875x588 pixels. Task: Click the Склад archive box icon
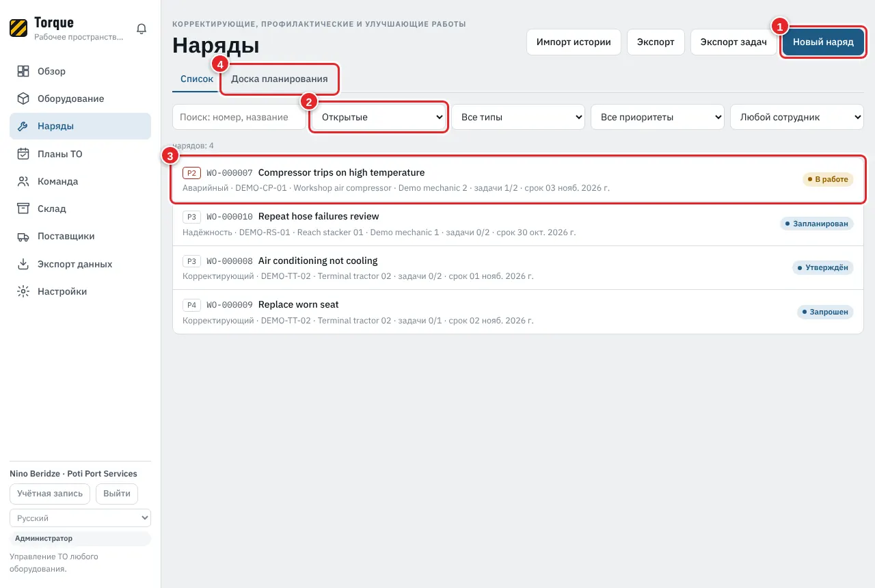pyautogui.click(x=23, y=209)
